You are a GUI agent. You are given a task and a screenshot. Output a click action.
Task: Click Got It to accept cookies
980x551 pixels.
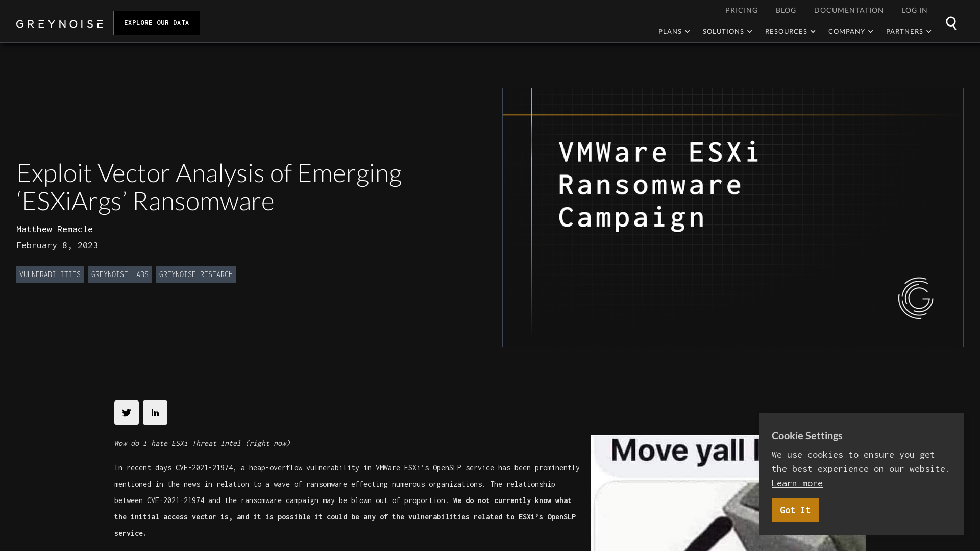click(795, 510)
